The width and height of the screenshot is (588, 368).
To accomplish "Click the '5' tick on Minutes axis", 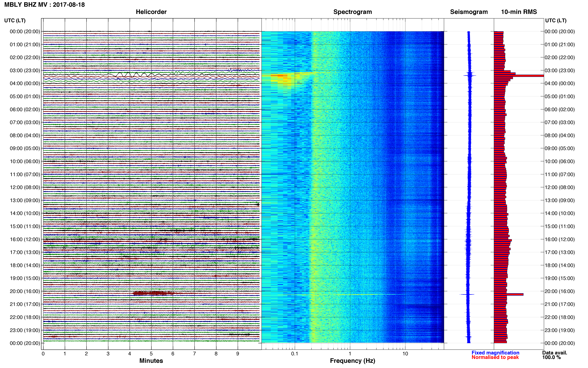I will tap(151, 354).
